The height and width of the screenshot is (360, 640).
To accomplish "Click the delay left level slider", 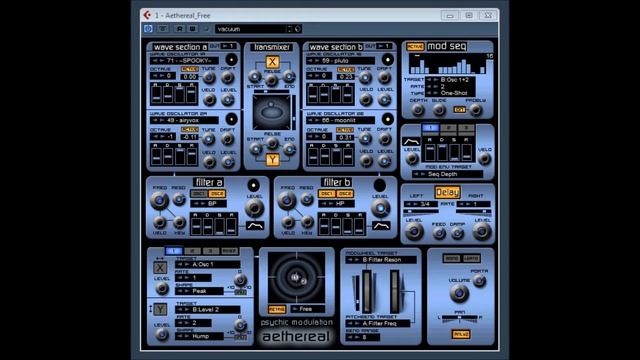I will coord(420,211).
